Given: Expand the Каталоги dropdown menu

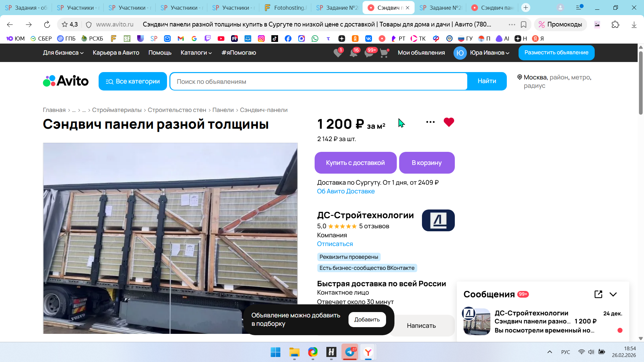Looking at the screenshot, I should 196,53.
